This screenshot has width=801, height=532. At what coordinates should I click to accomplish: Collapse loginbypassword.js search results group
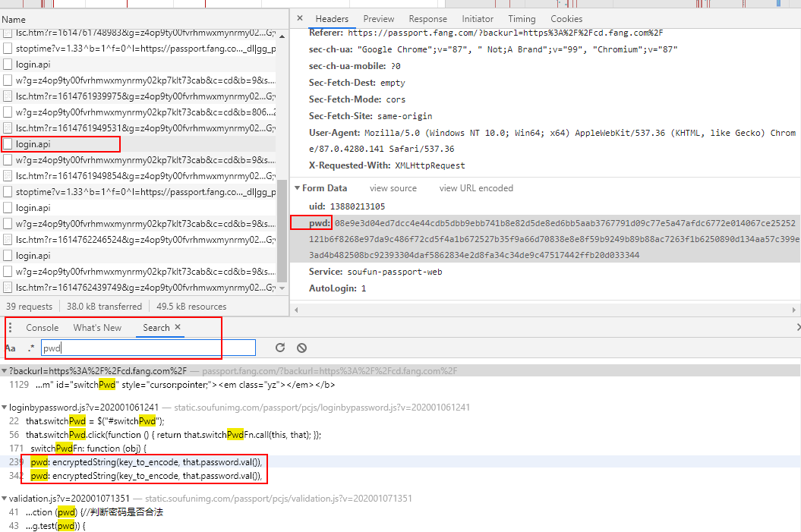point(5,408)
